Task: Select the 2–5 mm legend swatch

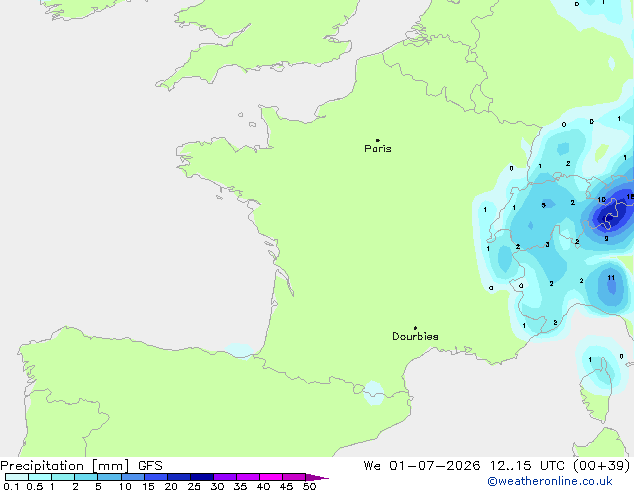Action: (86, 477)
